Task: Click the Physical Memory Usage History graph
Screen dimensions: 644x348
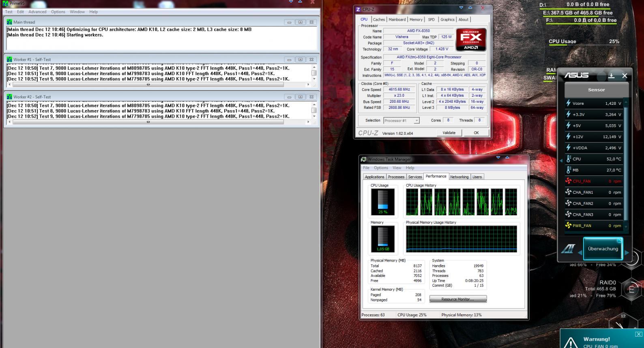Action: (462, 240)
